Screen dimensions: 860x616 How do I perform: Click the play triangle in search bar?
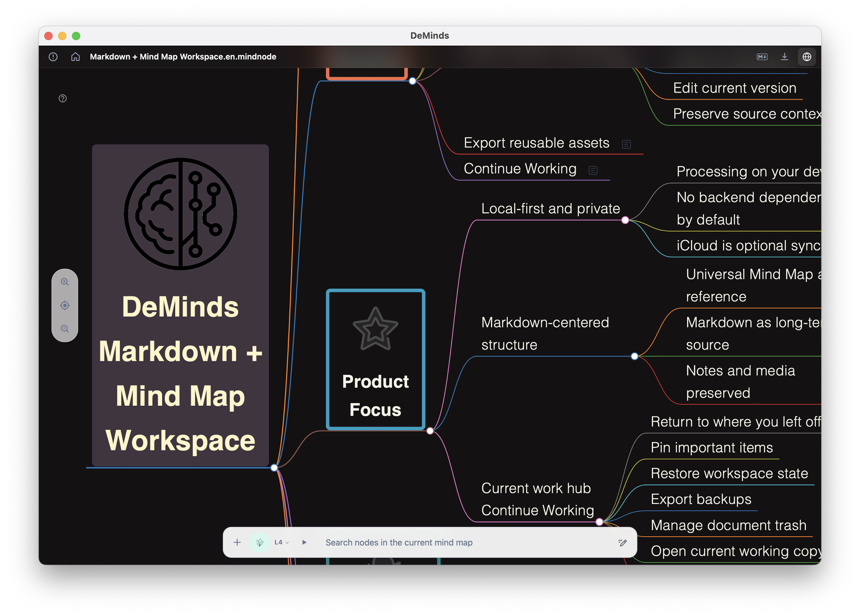click(x=304, y=542)
